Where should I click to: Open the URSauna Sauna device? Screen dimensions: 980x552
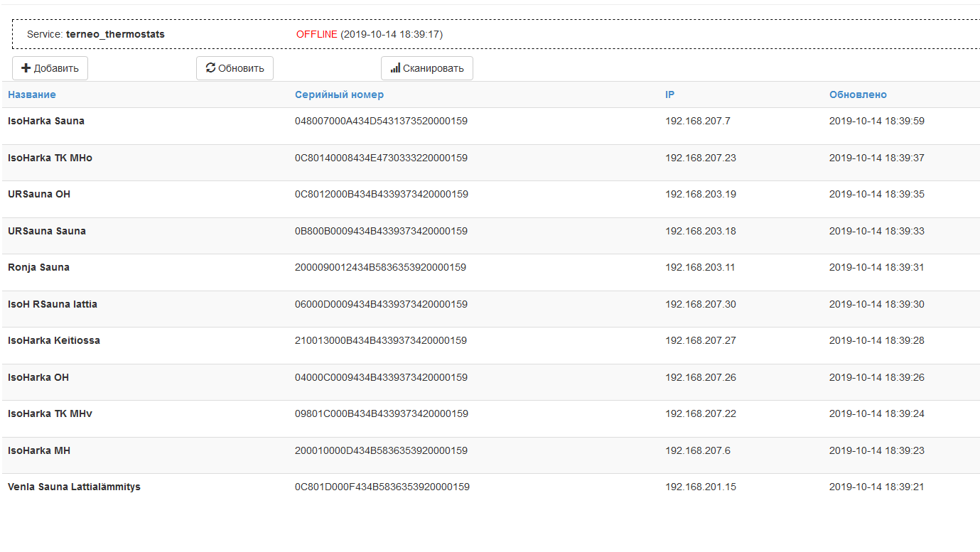click(47, 231)
